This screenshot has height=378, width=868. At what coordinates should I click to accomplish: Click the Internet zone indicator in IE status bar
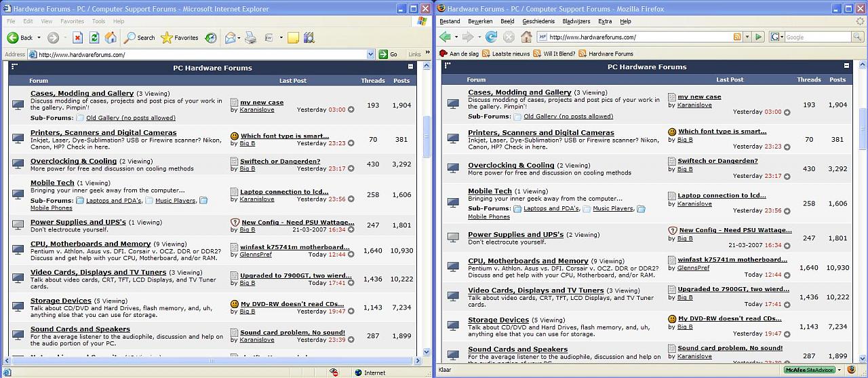pyautogui.click(x=370, y=372)
